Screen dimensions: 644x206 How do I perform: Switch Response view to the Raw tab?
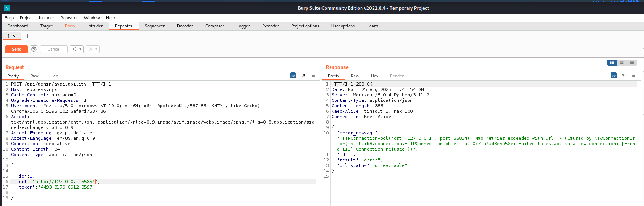click(355, 76)
